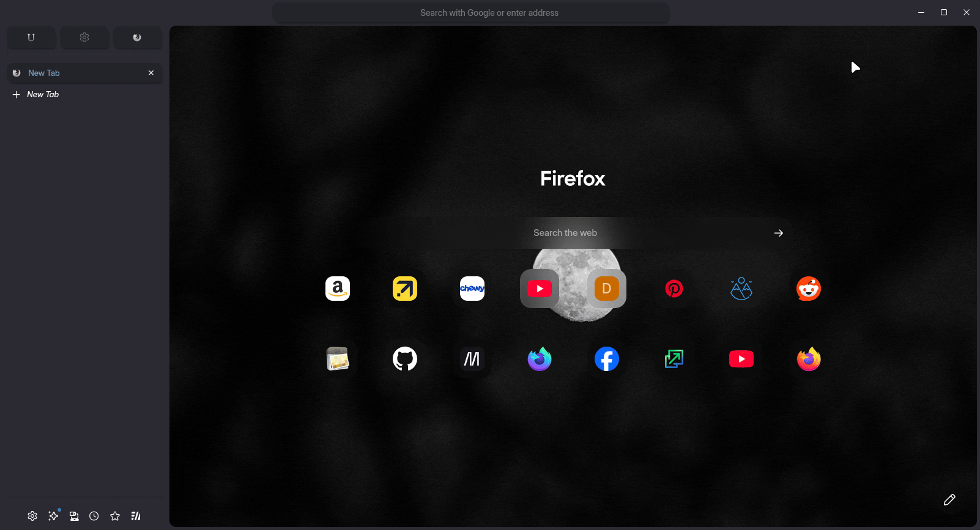This screenshot has height=530, width=980.
Task: Open the Amazon shortcut tile
Action: coord(338,289)
